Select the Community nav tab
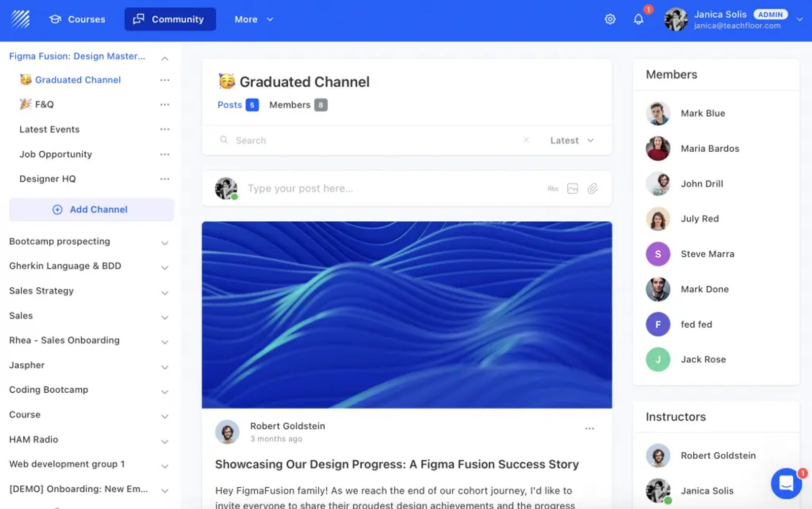Image resolution: width=812 pixels, height=509 pixels. point(170,19)
